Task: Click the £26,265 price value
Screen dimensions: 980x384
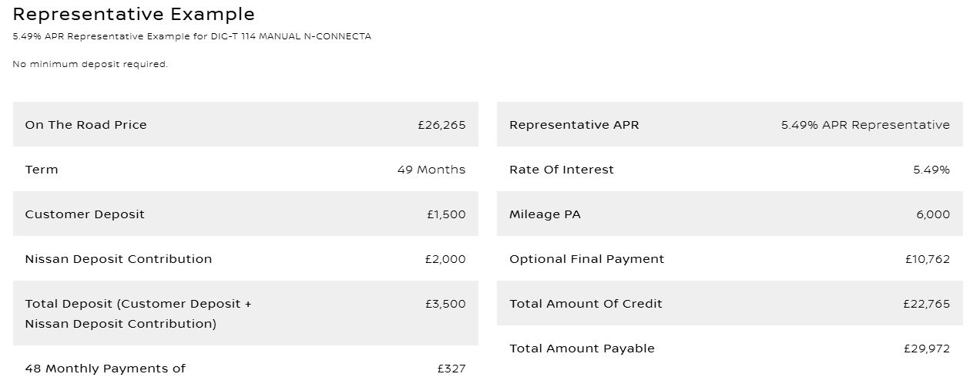Action: 441,125
